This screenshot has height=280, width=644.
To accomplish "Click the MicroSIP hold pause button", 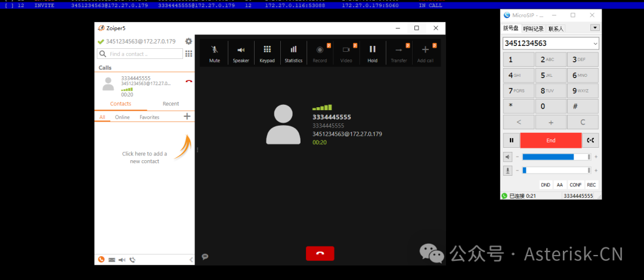I will click(x=512, y=141).
